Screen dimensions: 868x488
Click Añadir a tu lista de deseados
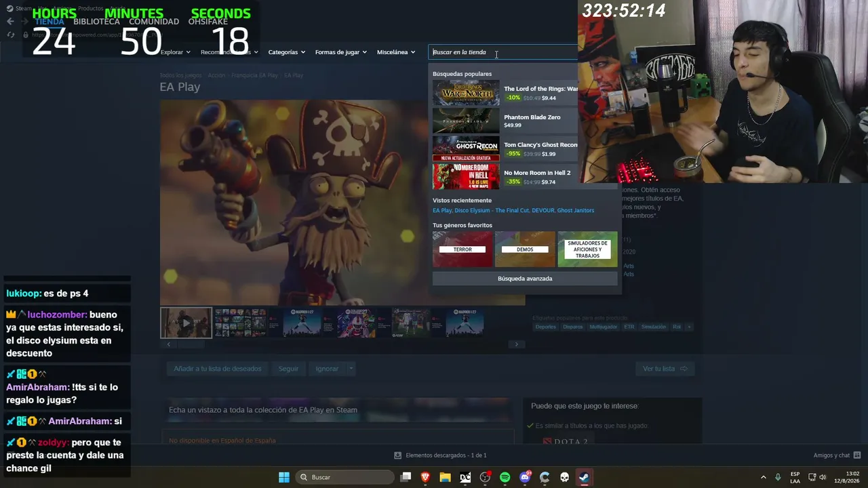point(218,369)
